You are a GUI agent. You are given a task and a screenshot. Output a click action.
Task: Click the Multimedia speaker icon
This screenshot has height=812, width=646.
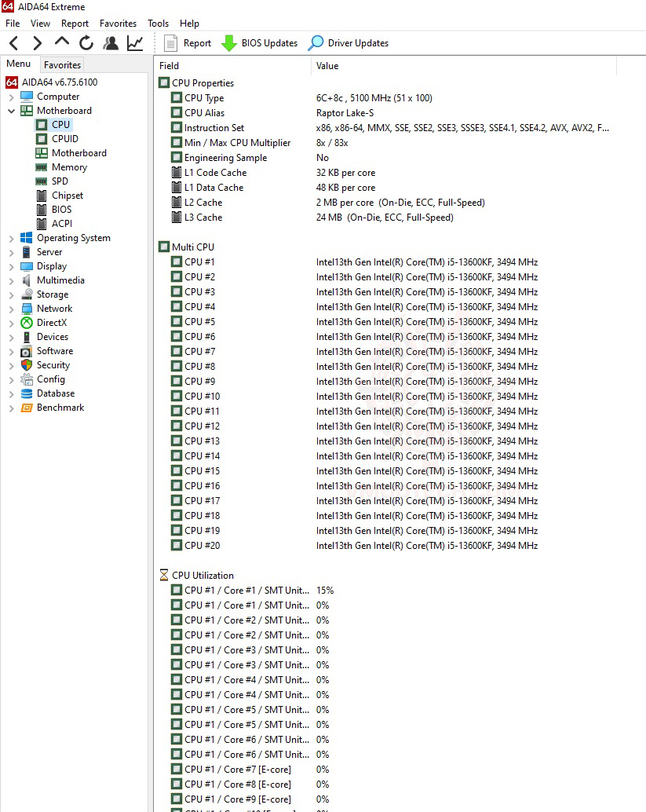[x=27, y=280]
